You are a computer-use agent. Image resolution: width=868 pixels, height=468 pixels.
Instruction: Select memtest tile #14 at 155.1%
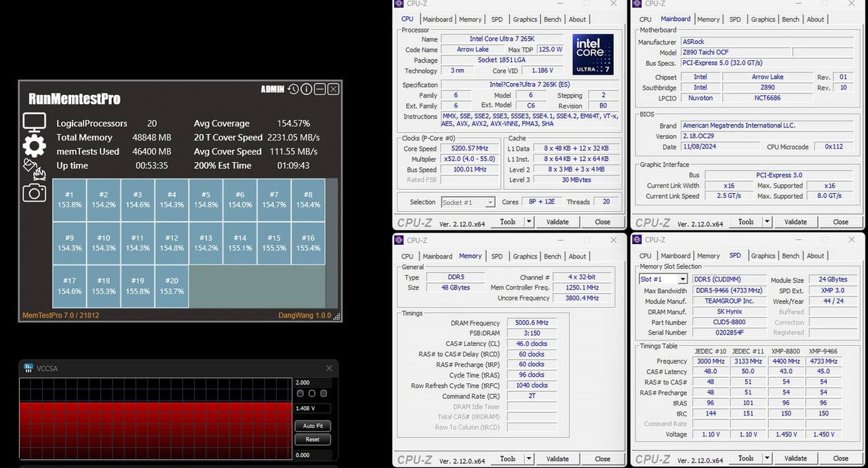(x=239, y=243)
